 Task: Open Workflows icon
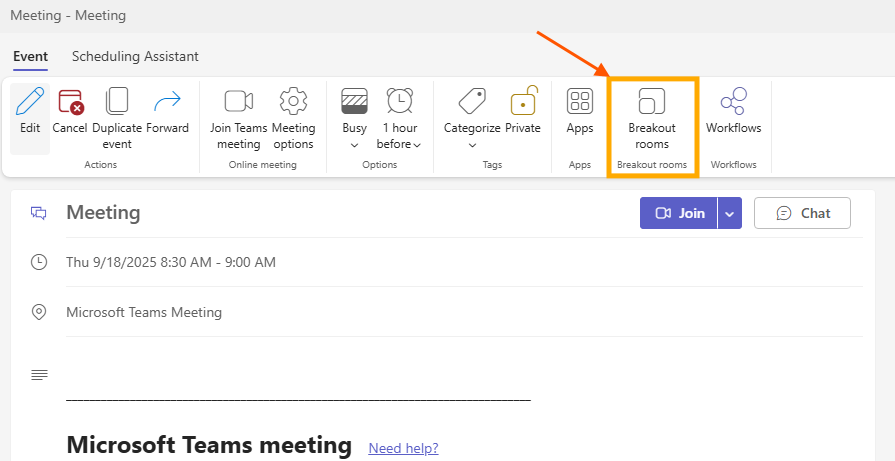pos(733,101)
